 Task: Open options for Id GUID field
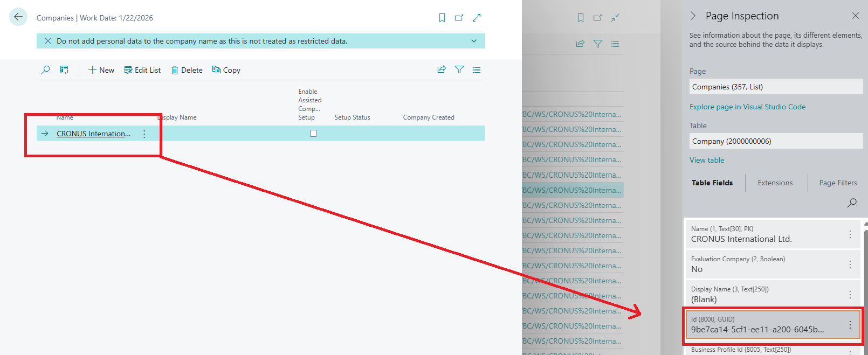tap(850, 325)
